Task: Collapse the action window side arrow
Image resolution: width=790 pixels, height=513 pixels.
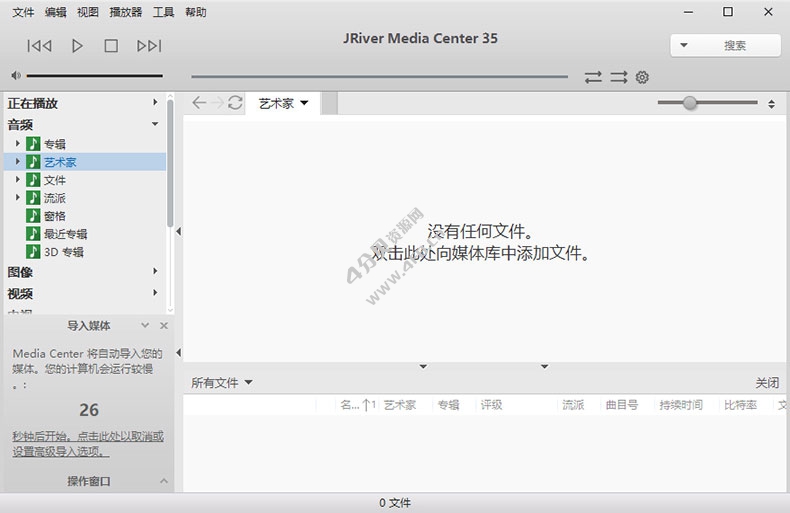Action: point(178,353)
